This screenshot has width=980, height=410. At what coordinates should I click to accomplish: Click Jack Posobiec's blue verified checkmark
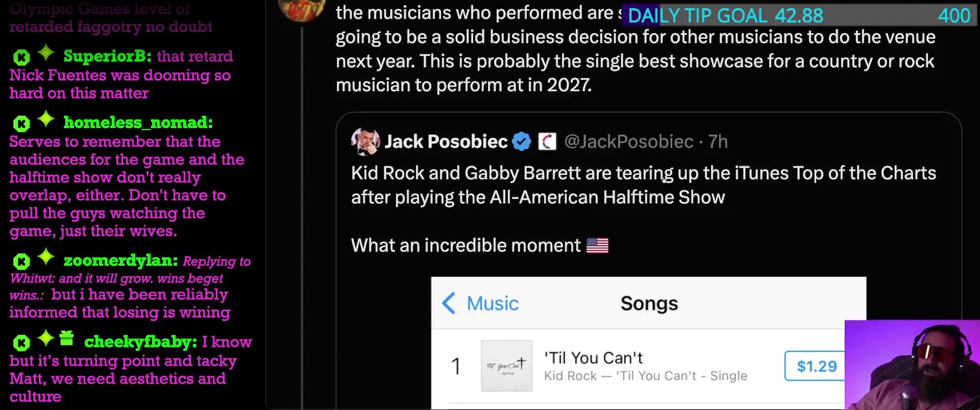[x=521, y=141]
